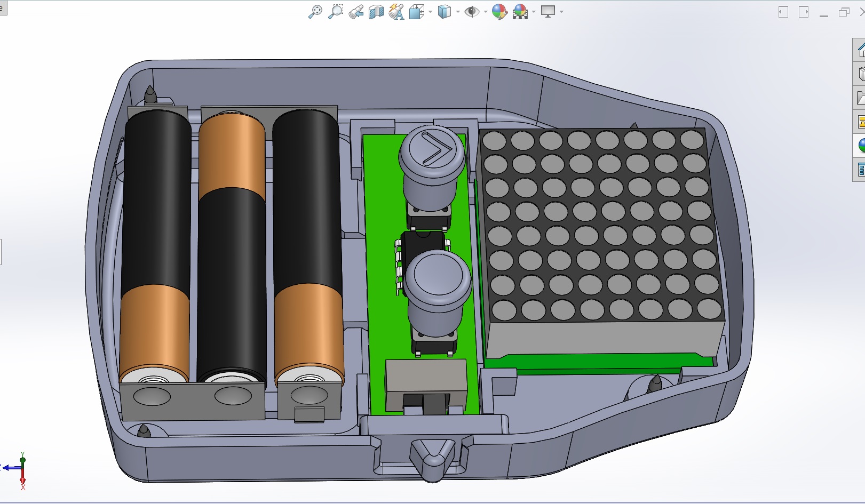Click the Display Style icon
This screenshot has height=504, width=865.
pyautogui.click(x=444, y=12)
